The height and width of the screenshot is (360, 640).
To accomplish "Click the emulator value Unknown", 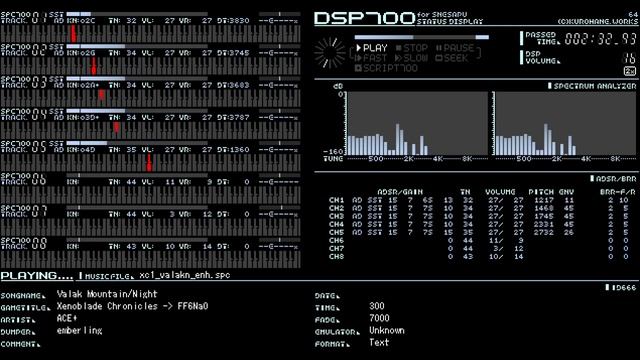I will coord(387,331).
